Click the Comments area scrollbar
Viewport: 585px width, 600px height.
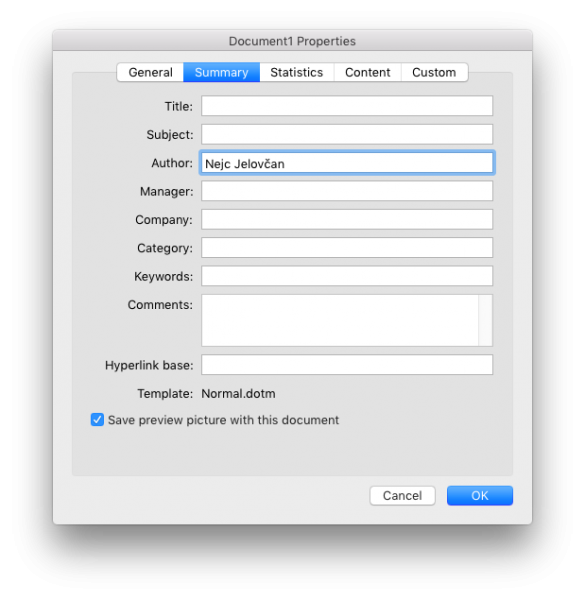(x=486, y=320)
